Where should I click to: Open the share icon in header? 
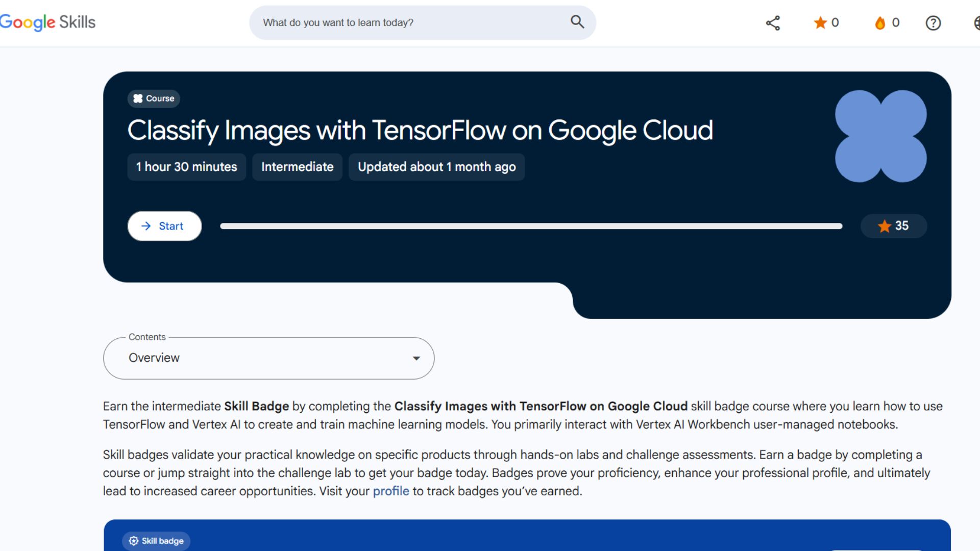pos(773,23)
